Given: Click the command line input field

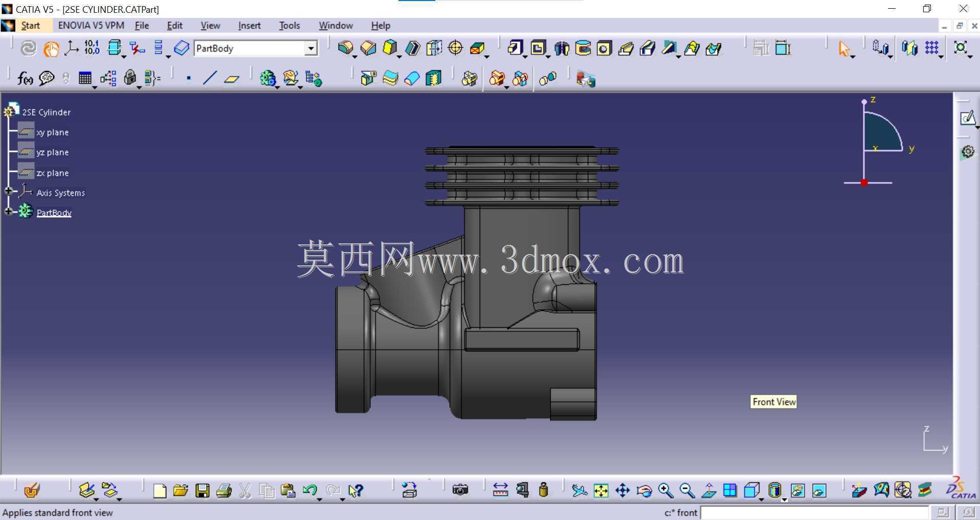Looking at the screenshot, I should coord(814,512).
